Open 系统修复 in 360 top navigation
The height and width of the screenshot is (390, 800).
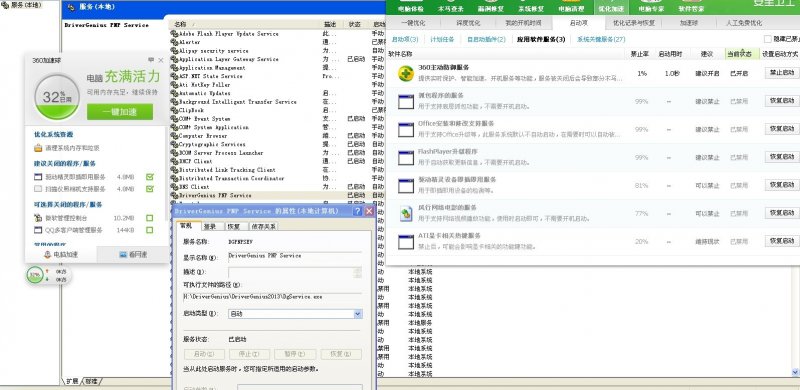pyautogui.click(x=531, y=7)
